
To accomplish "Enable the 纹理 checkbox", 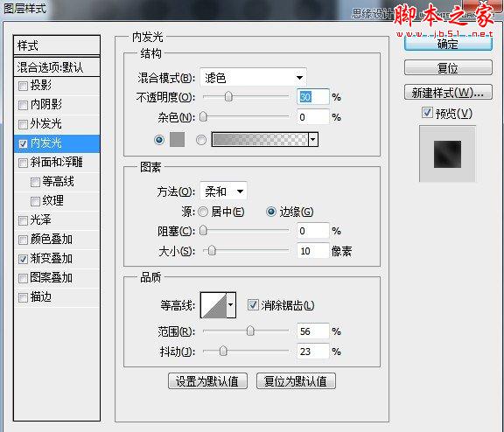I will click(35, 201).
